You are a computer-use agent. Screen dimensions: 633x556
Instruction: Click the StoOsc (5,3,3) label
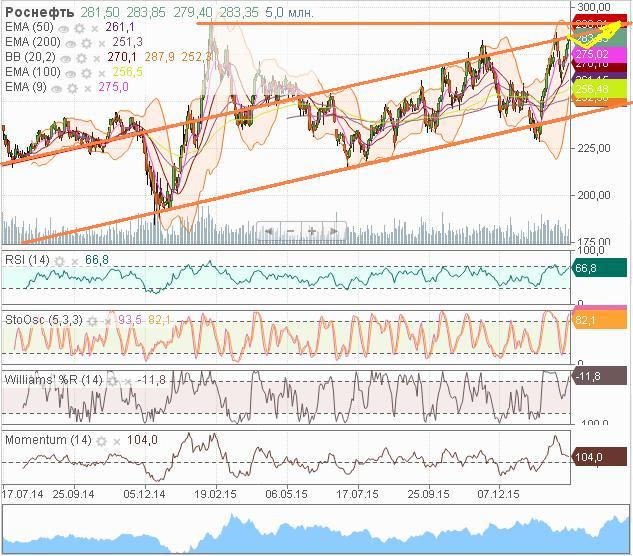pyautogui.click(x=44, y=320)
